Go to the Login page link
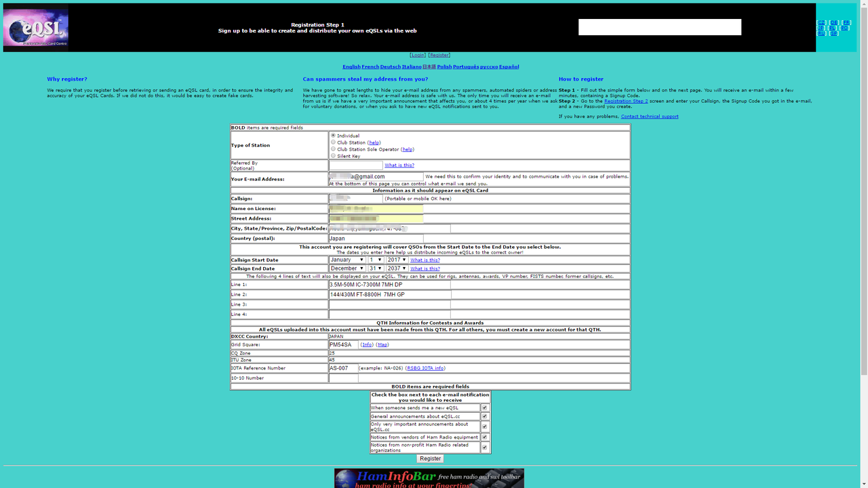 point(418,55)
